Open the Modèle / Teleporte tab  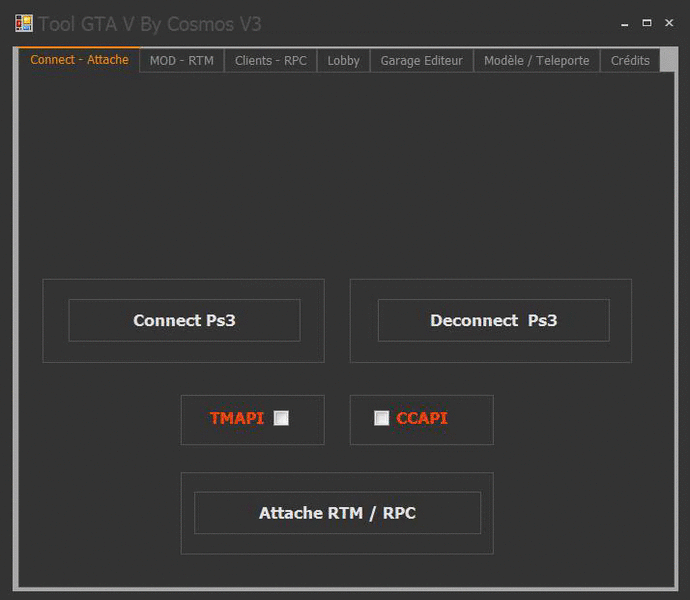point(536,60)
